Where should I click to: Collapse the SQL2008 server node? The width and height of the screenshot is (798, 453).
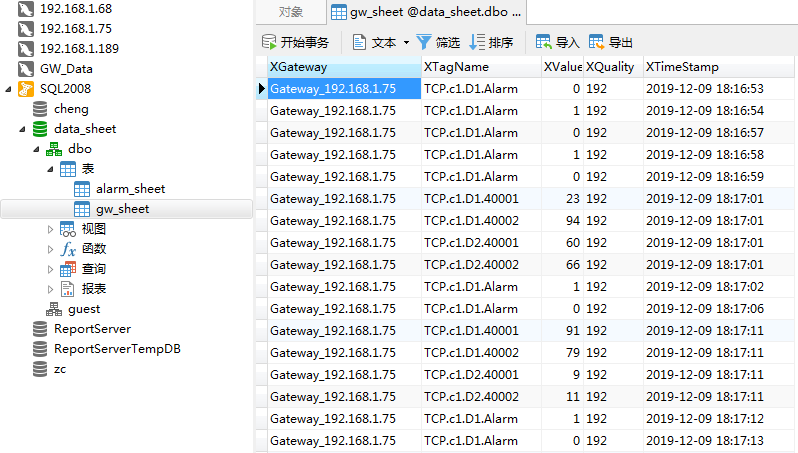(x=8, y=89)
